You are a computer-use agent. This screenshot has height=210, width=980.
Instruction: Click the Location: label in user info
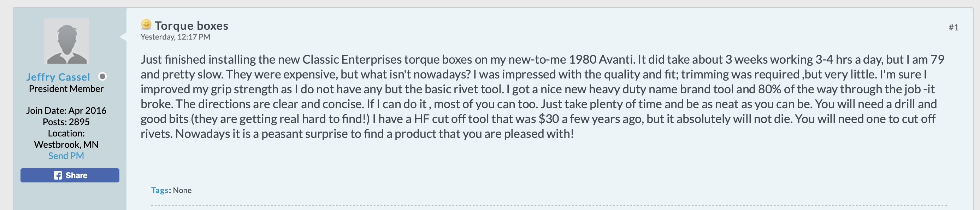66,133
